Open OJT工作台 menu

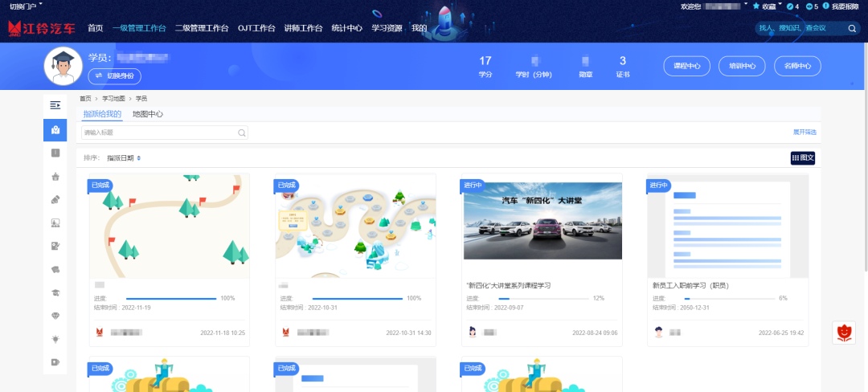256,28
